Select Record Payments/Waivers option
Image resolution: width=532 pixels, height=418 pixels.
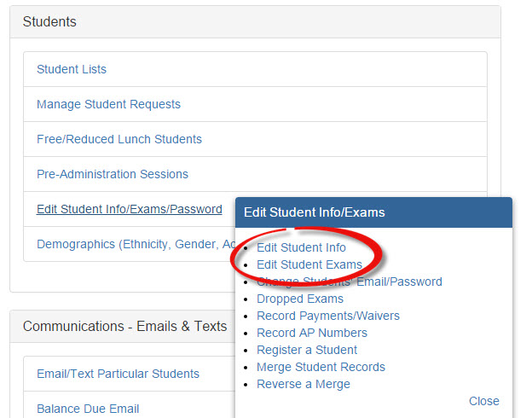click(x=328, y=316)
